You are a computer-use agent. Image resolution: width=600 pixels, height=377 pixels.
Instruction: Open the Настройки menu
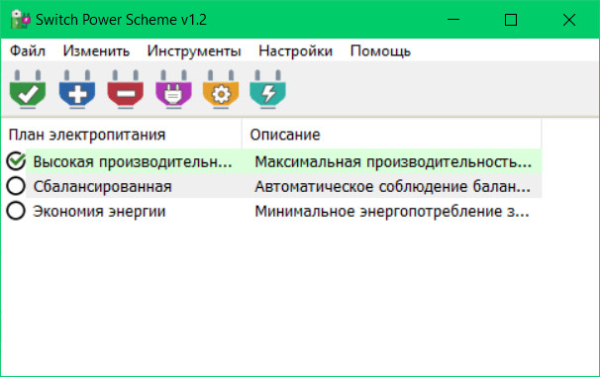[x=295, y=51]
